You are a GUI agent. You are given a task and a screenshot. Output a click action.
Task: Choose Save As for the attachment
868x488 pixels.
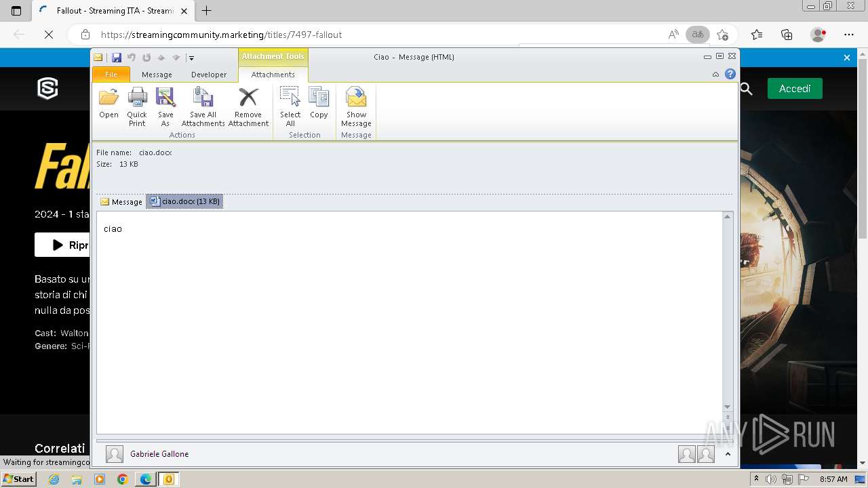pyautogui.click(x=165, y=107)
